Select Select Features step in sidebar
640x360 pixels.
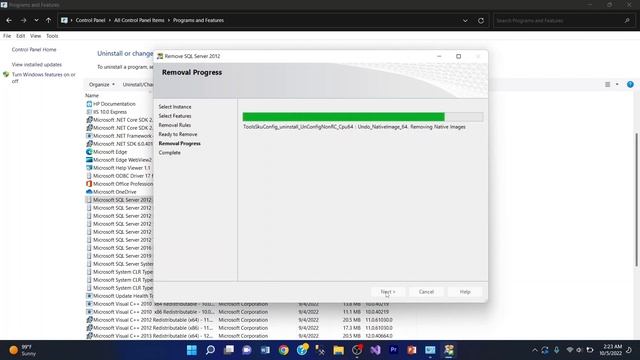coord(175,116)
